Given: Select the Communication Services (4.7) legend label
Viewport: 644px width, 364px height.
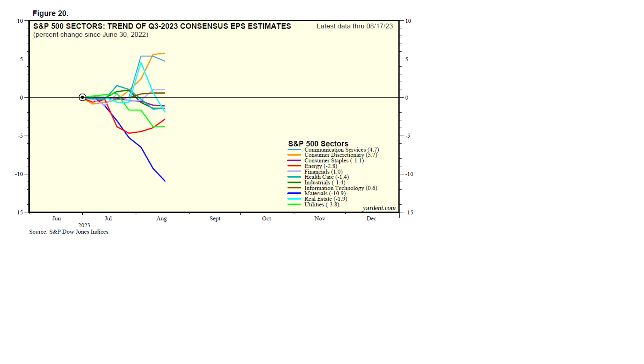Looking at the screenshot, I should click(x=341, y=150).
